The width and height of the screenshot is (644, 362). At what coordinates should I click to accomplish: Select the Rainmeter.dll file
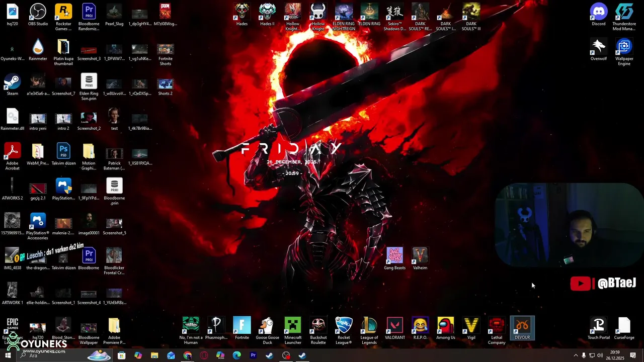tap(12, 119)
